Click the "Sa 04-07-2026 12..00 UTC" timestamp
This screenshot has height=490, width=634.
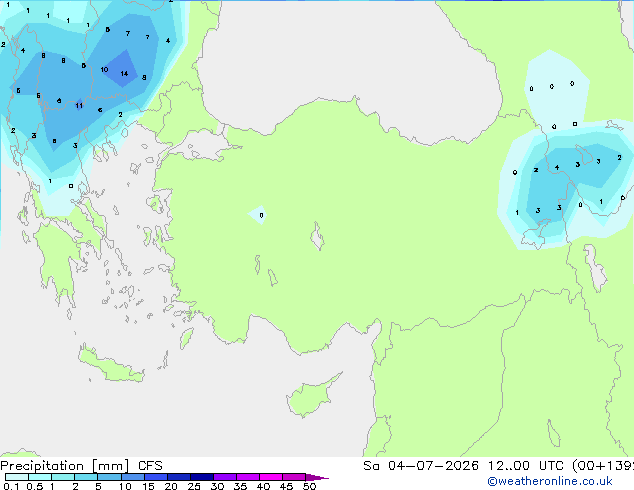463,466
